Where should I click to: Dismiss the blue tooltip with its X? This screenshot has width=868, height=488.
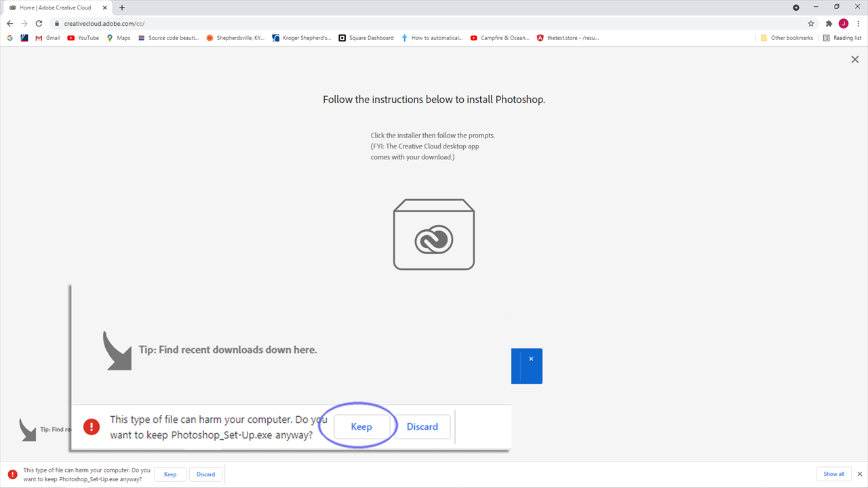[531, 359]
